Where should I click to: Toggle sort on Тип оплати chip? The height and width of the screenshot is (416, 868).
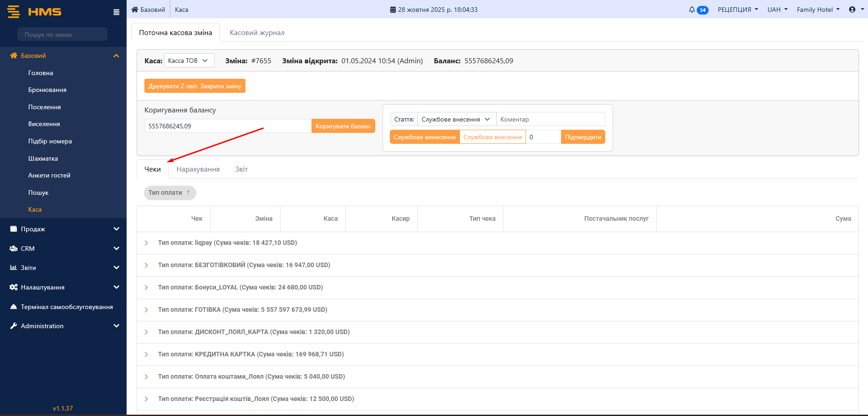[x=170, y=193]
